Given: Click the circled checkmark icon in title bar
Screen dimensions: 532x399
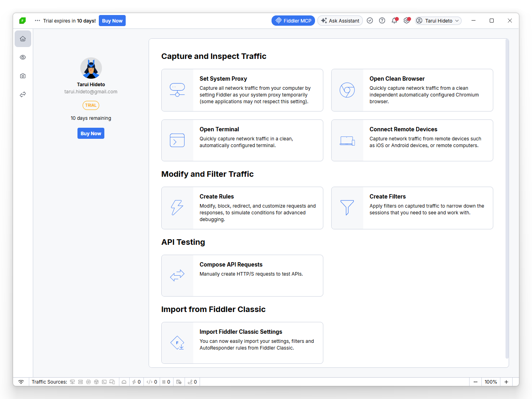Looking at the screenshot, I should pos(370,21).
